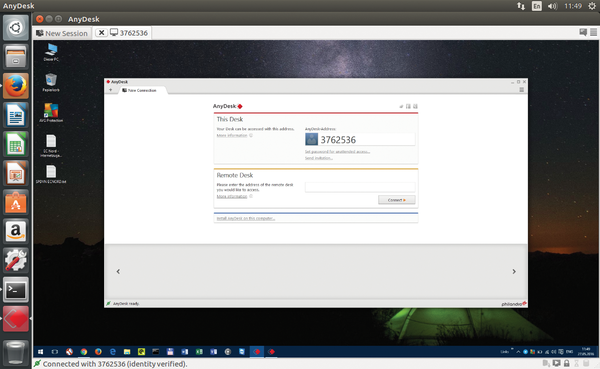The width and height of the screenshot is (600, 369).
Task: Open Chrome on the remote taskbar
Action: tap(84, 351)
